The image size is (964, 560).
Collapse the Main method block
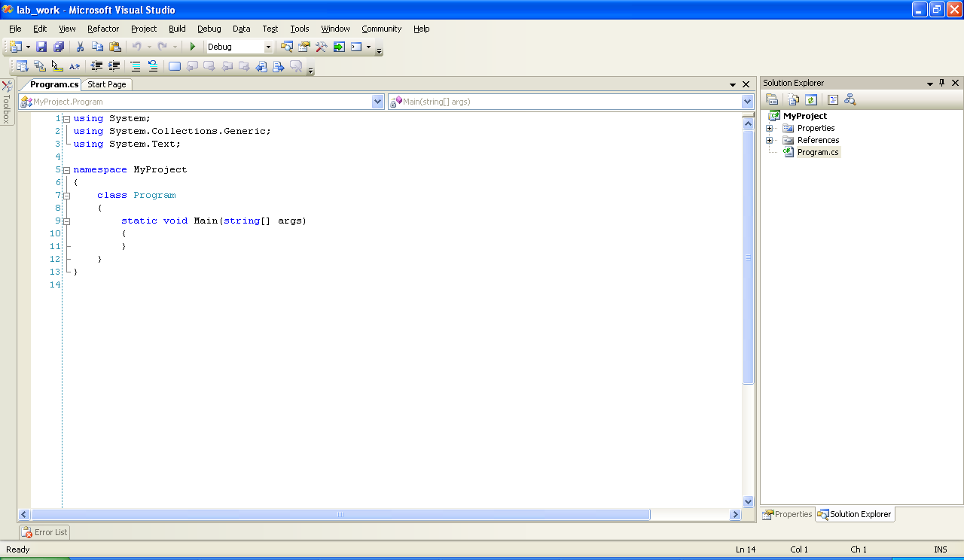tap(67, 221)
